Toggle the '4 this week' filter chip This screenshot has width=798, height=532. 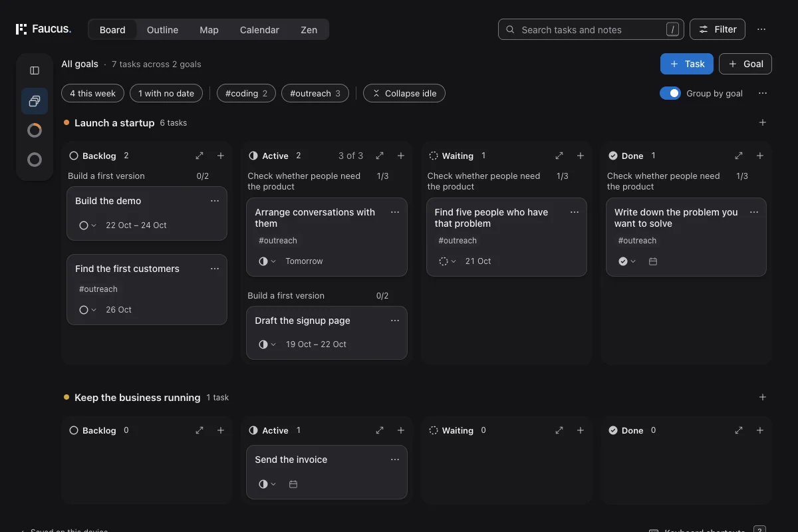(92, 93)
